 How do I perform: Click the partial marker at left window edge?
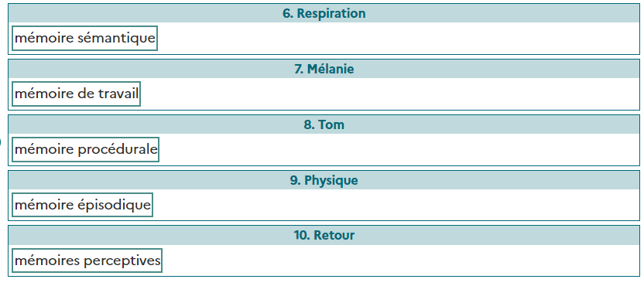[x=1, y=142]
